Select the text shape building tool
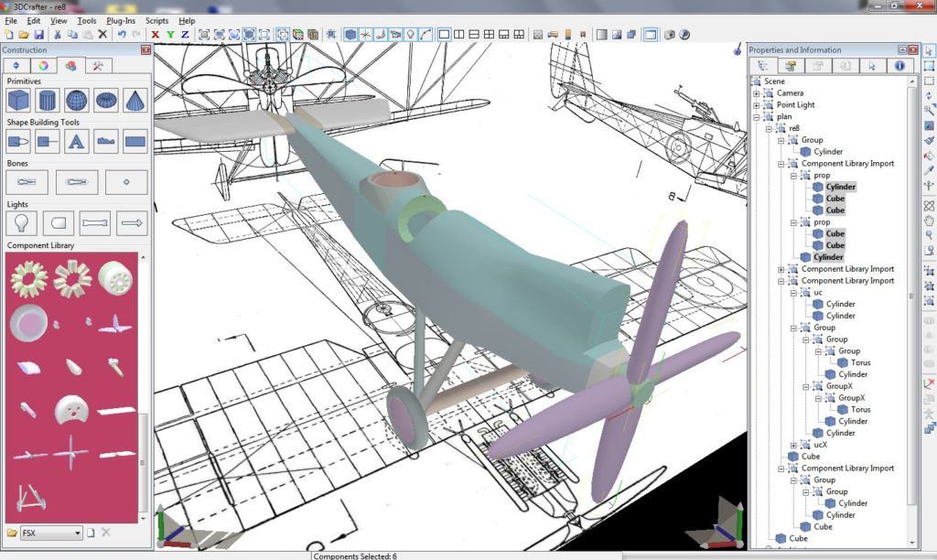This screenshot has height=560, width=937. point(76,140)
